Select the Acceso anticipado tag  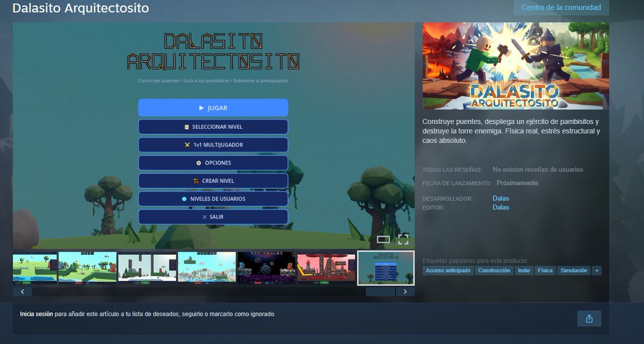click(448, 270)
